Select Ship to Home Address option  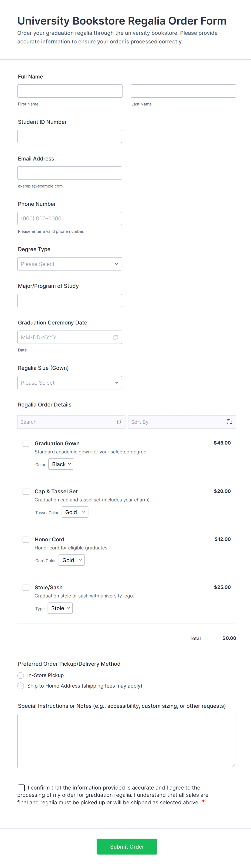click(x=21, y=686)
